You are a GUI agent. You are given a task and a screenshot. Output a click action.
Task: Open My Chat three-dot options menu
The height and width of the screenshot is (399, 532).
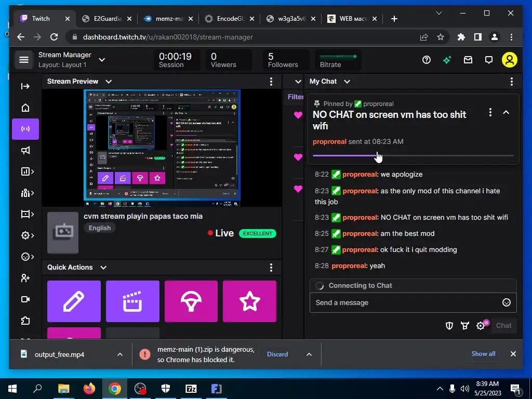tap(512, 82)
